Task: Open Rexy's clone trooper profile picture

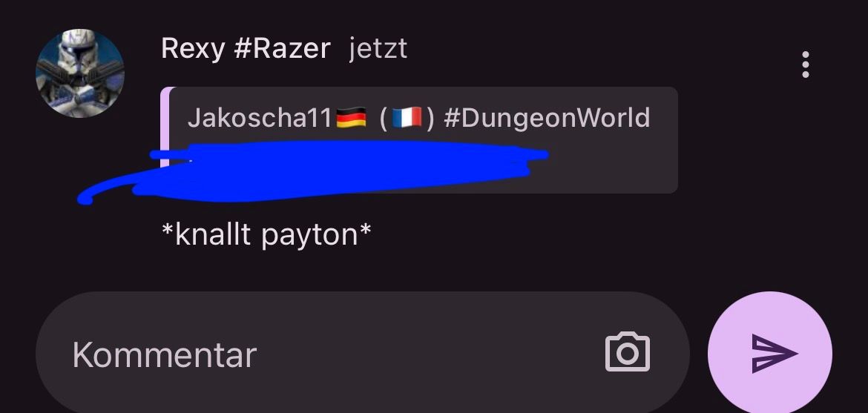Action: point(79,73)
